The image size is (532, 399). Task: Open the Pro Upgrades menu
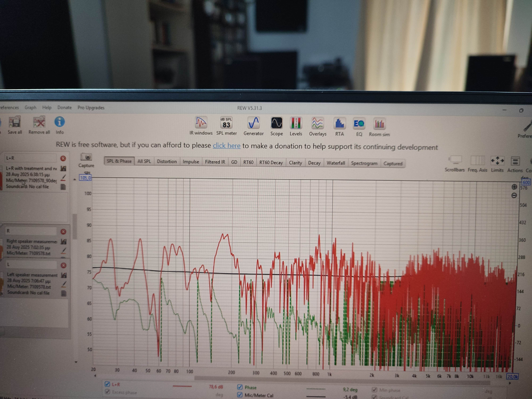tap(91, 108)
